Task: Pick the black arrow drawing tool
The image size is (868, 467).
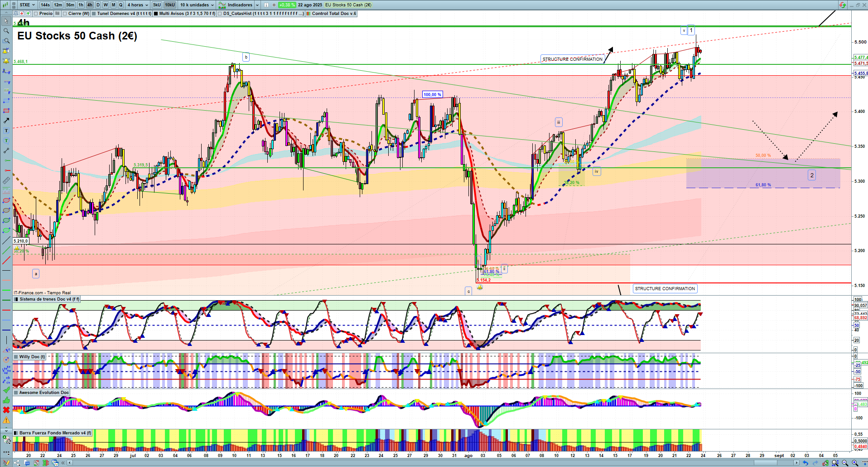Action: (x=6, y=121)
